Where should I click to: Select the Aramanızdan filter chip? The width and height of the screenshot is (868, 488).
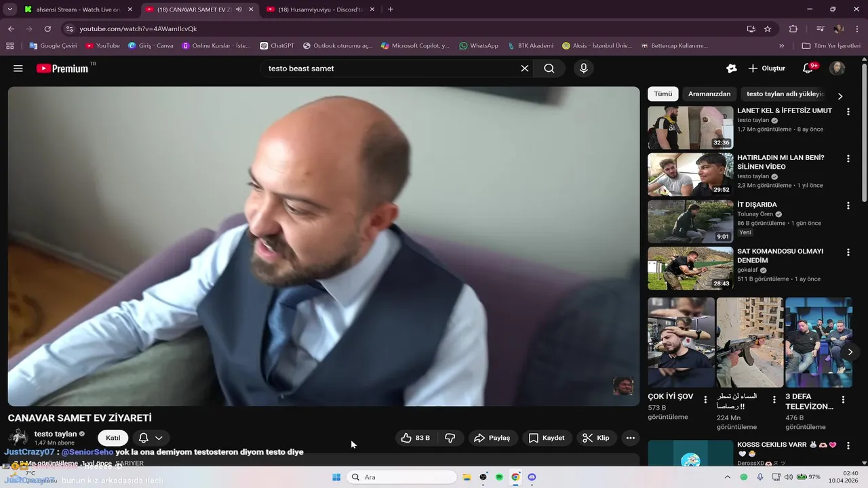709,94
